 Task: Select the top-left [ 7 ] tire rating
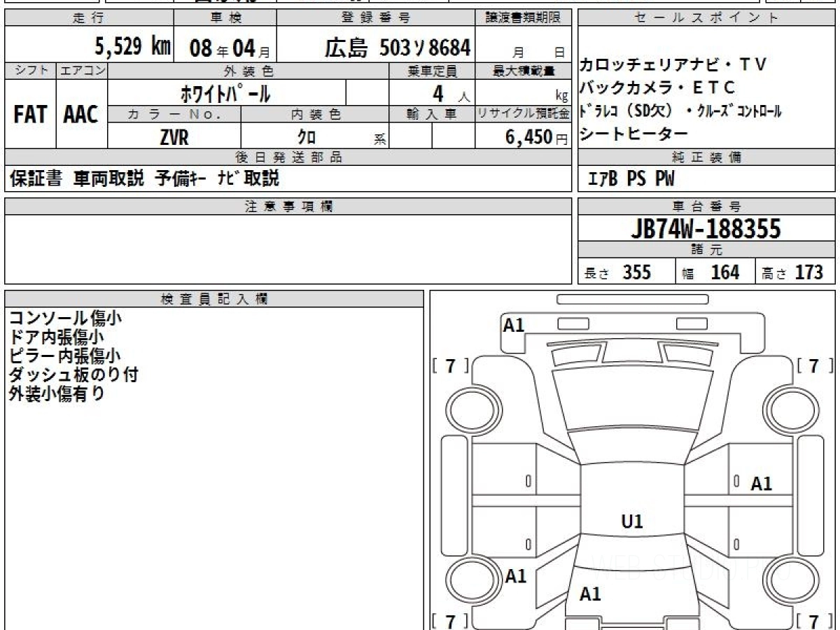[x=450, y=365]
